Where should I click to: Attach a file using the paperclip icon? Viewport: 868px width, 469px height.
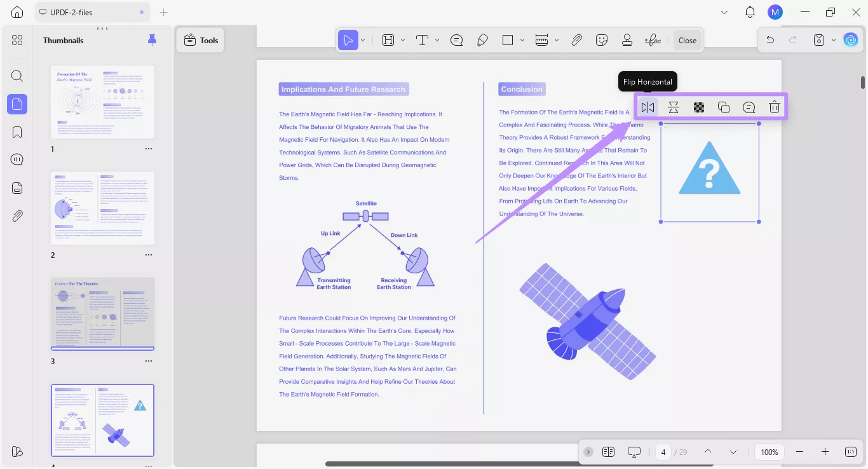pyautogui.click(x=577, y=40)
